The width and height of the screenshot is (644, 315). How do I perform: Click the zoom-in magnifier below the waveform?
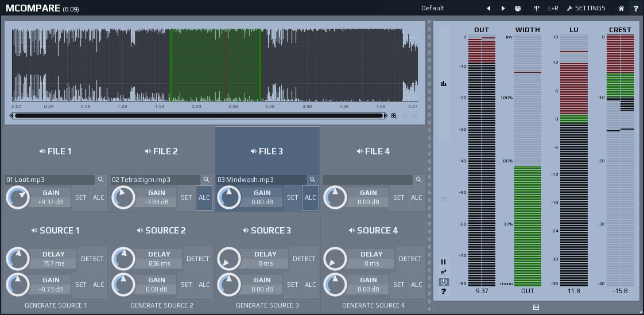coord(394,116)
